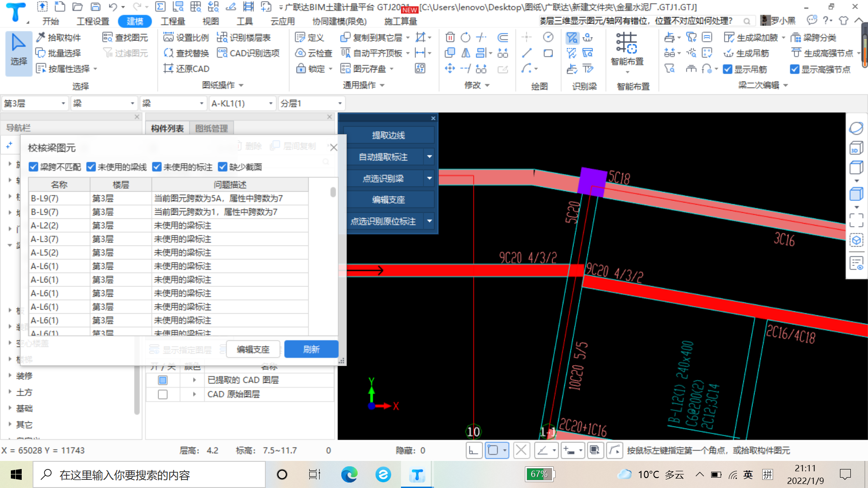Click 梁跨分类 tool
Screen dimensions: 868x488
click(814, 38)
